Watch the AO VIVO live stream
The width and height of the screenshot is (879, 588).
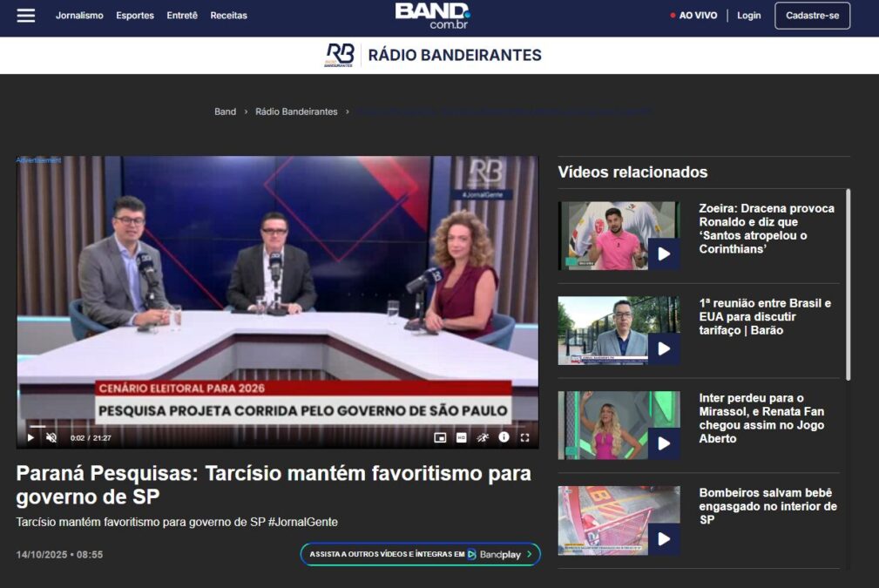point(693,16)
